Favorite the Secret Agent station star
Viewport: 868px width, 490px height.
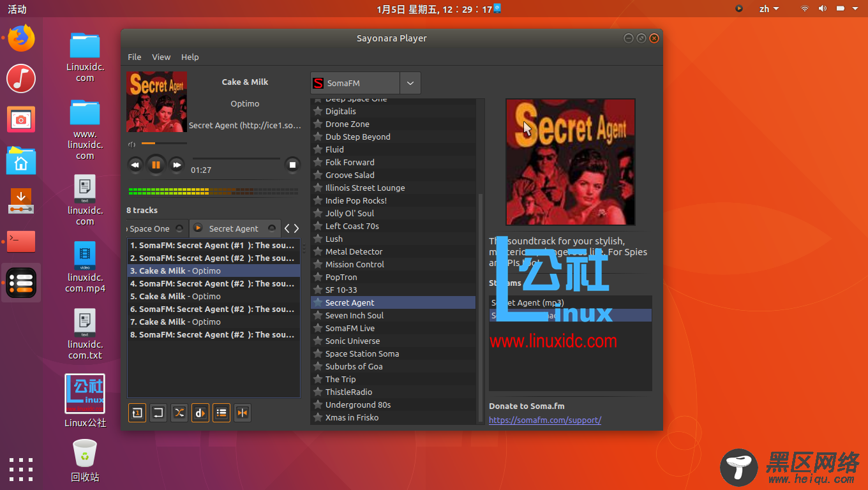(318, 302)
